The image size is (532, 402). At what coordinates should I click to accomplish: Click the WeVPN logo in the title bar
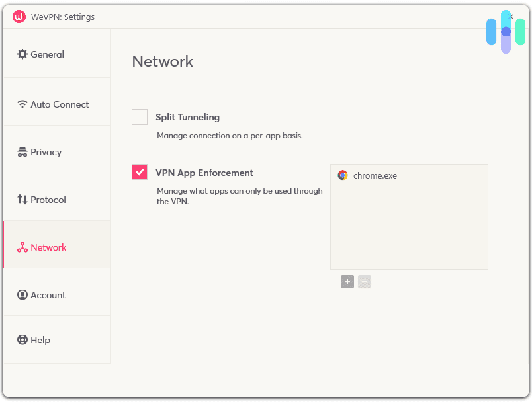click(x=18, y=17)
